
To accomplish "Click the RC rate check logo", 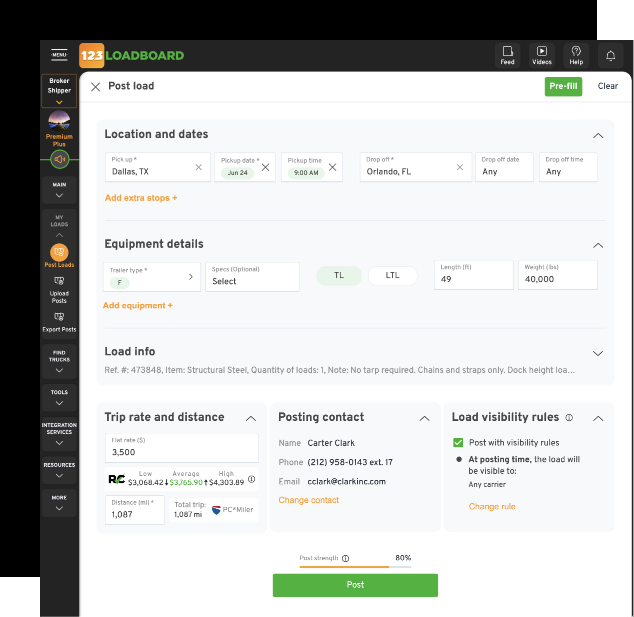I will pyautogui.click(x=116, y=479).
